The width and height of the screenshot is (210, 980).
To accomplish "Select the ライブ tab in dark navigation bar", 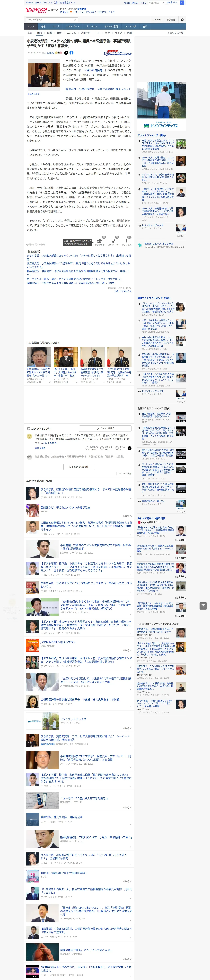I will click(56, 27).
